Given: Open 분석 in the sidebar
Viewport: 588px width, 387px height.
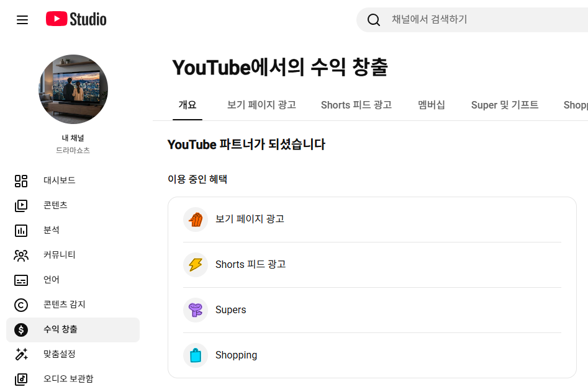Looking at the screenshot, I should click(73, 231).
